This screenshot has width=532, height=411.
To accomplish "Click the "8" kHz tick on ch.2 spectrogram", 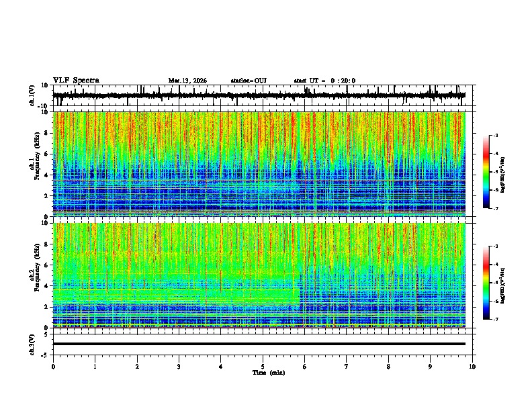I will [x=46, y=244].
